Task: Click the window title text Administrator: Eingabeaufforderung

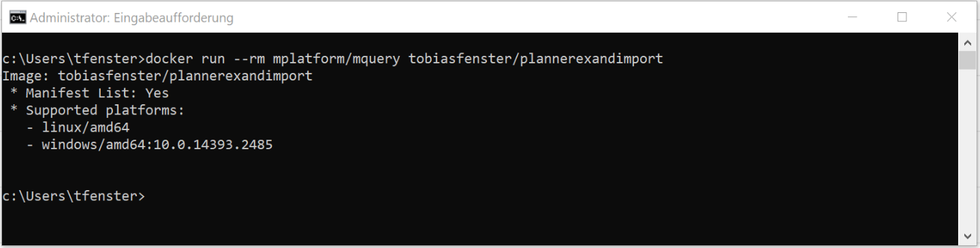Action: (x=132, y=18)
